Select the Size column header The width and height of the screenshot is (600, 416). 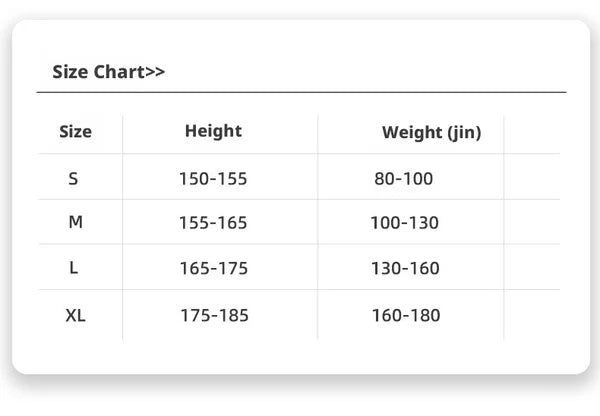[x=75, y=132]
